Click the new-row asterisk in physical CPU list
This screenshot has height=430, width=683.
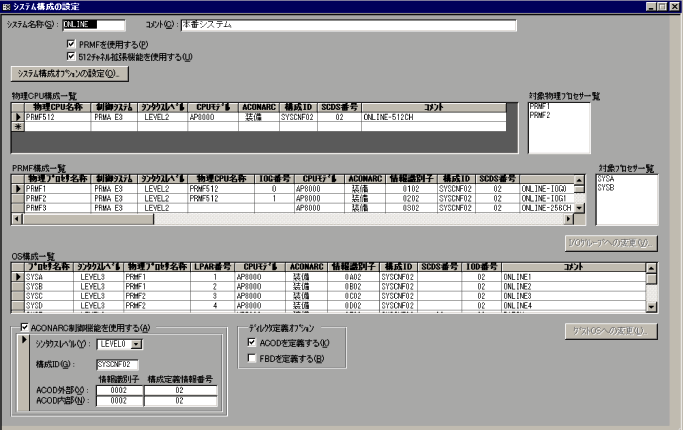(15, 127)
